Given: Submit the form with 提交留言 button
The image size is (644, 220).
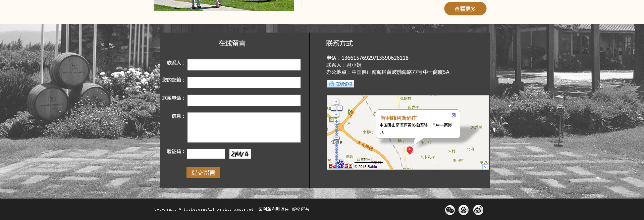Looking at the screenshot, I should point(203,172).
